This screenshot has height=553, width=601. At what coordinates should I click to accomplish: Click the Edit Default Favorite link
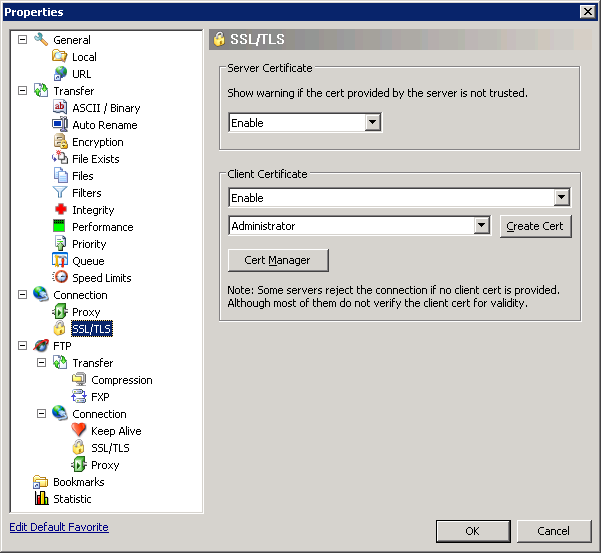point(59,527)
